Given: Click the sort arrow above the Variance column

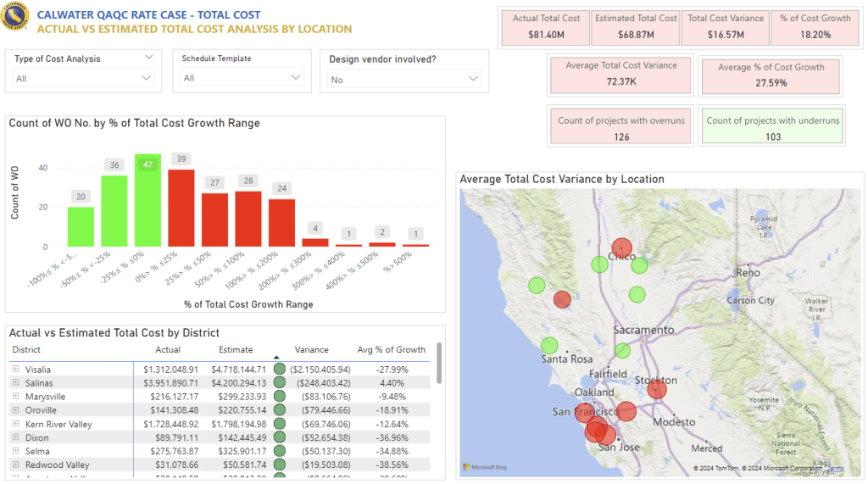Looking at the screenshot, I should 276,357.
